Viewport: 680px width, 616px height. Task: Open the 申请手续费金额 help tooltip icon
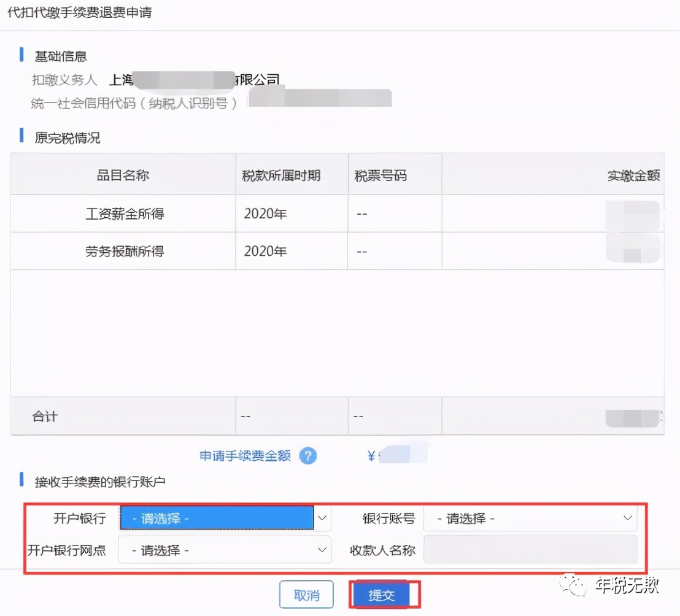pos(309,456)
